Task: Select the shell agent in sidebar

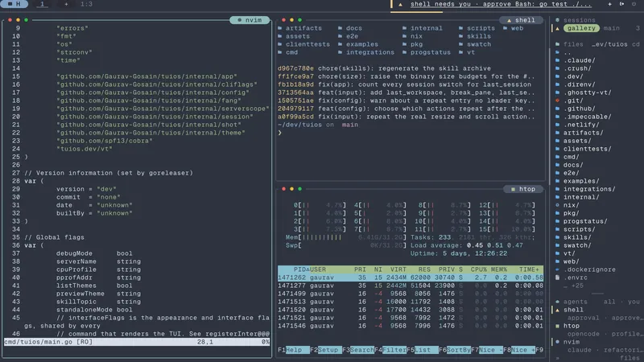Action: click(x=573, y=310)
